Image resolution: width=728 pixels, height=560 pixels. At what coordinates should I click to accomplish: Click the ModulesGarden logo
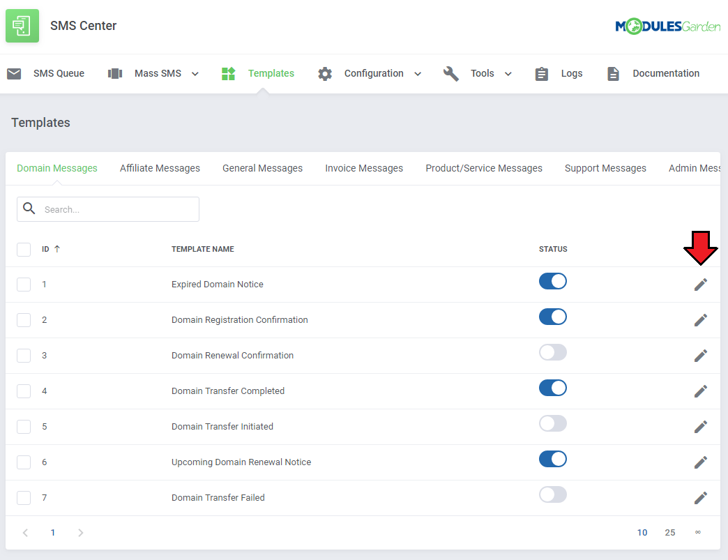point(667,27)
